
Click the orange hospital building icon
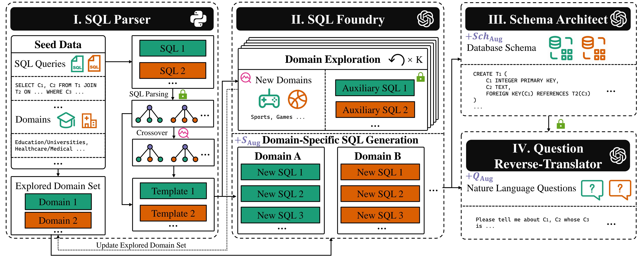pyautogui.click(x=89, y=120)
